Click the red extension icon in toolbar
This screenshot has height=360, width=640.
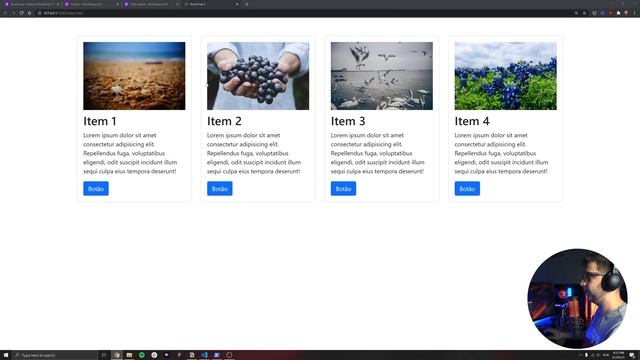point(610,13)
